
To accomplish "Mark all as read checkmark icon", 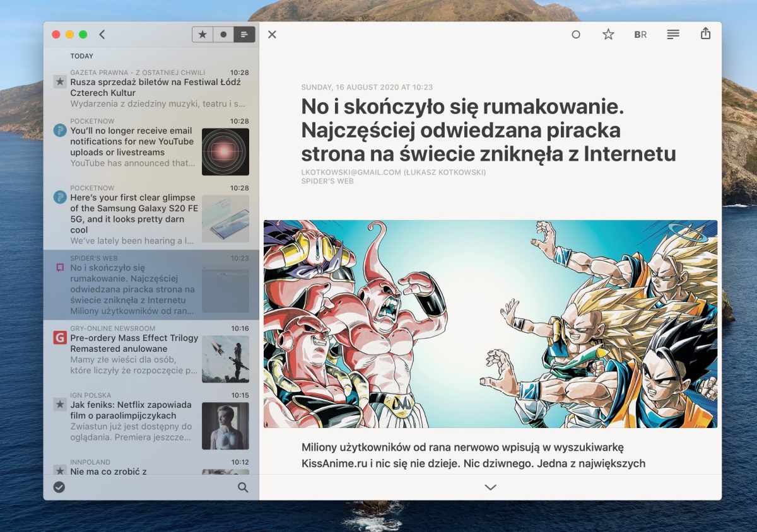I will tap(59, 487).
